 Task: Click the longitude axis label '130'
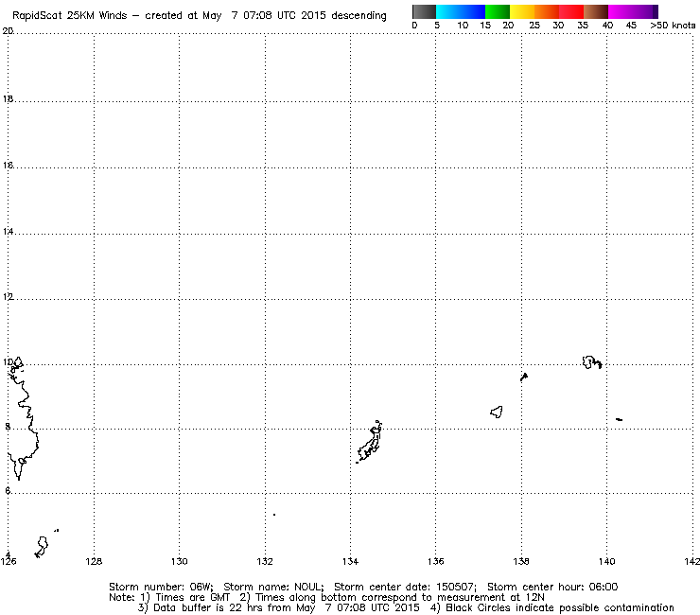(180, 561)
